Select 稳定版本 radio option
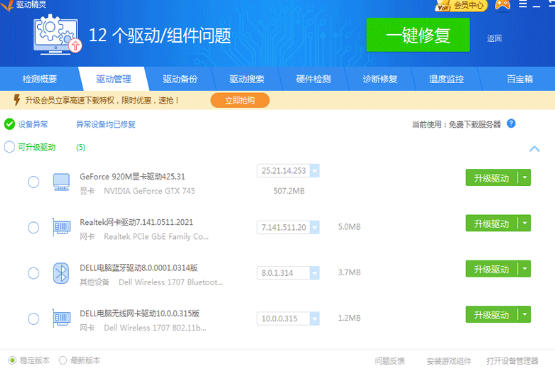 click(12, 361)
